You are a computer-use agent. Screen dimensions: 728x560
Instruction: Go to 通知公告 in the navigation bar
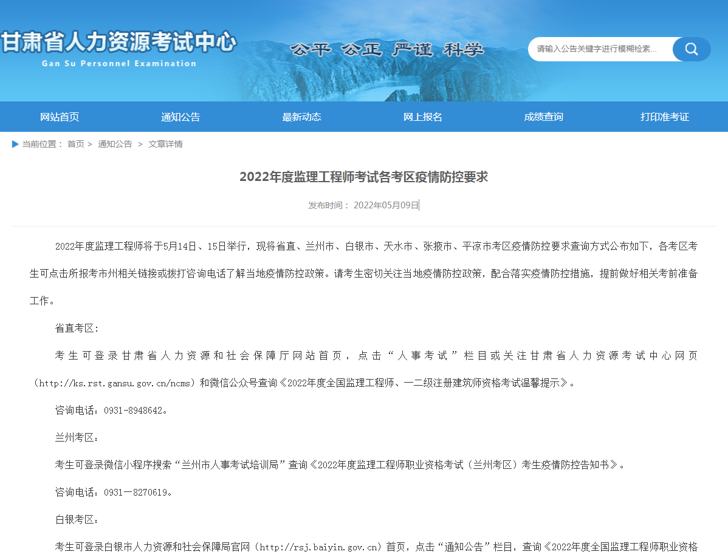tap(180, 117)
